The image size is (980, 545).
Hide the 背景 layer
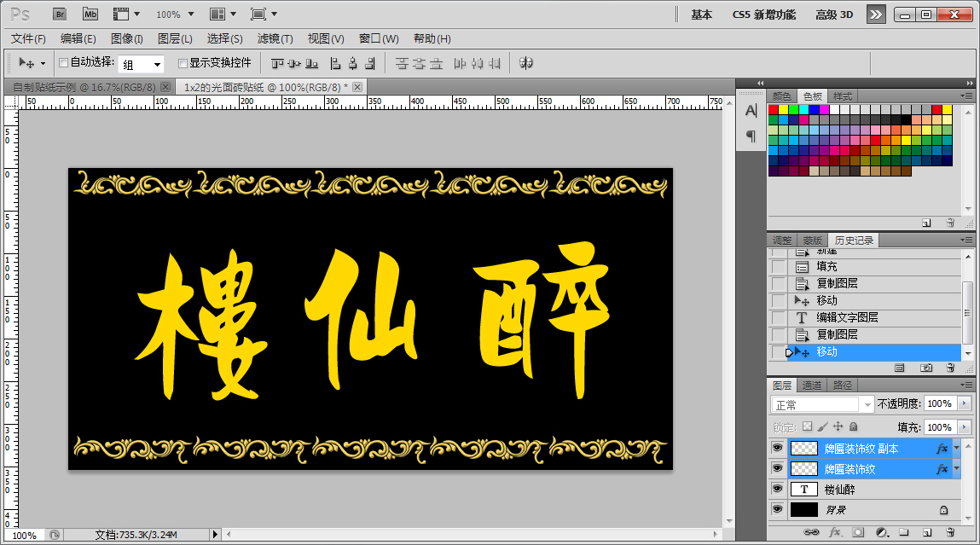777,509
